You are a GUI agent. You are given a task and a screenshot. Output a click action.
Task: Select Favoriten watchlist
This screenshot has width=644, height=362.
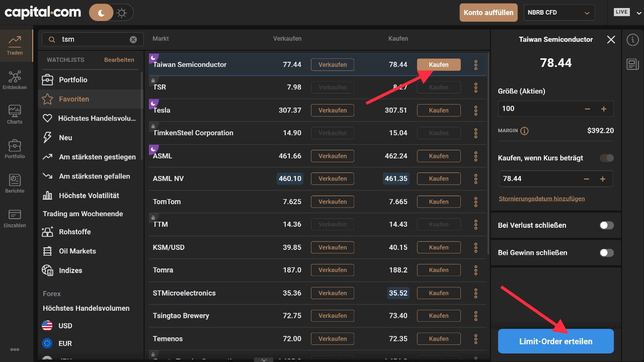(x=91, y=99)
